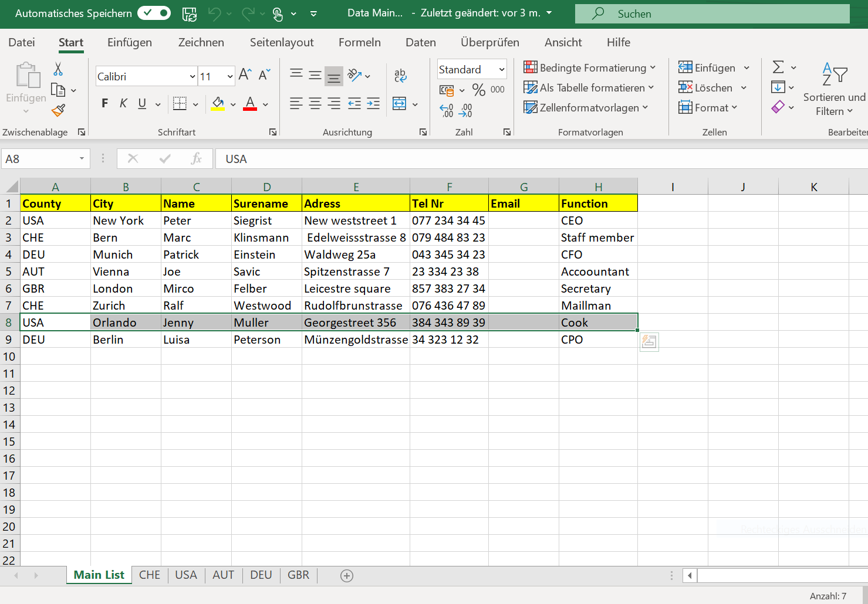Expand the borders dropdown arrow

pyautogui.click(x=195, y=103)
